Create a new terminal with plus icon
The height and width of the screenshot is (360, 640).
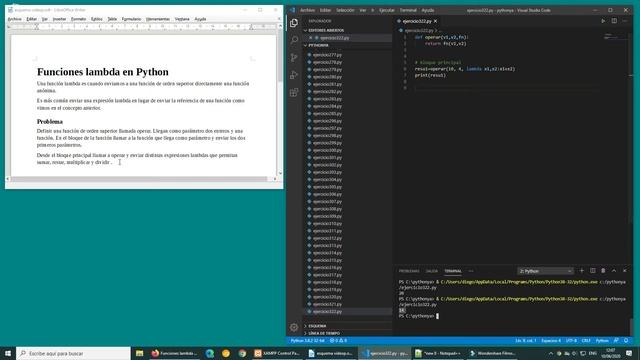click(x=582, y=271)
